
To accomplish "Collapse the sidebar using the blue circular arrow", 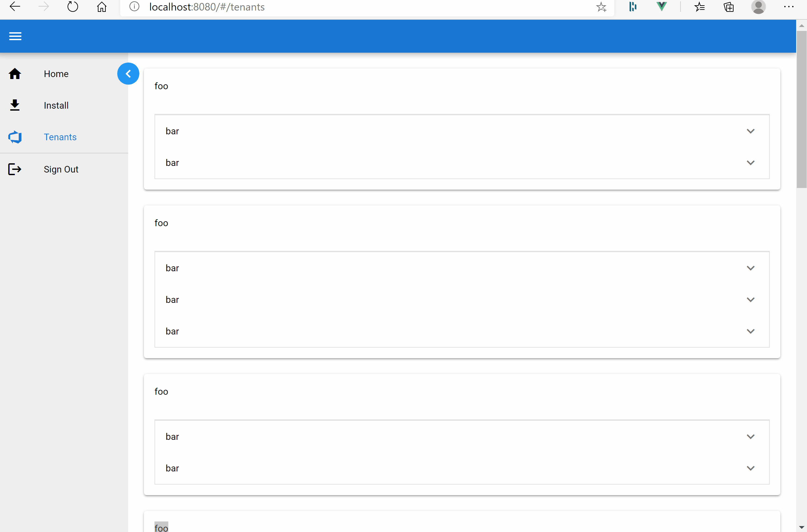I will [x=128, y=73].
